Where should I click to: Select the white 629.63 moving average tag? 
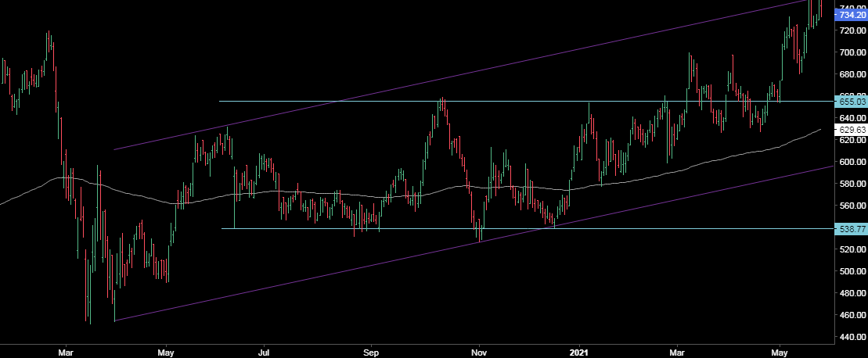pos(852,130)
